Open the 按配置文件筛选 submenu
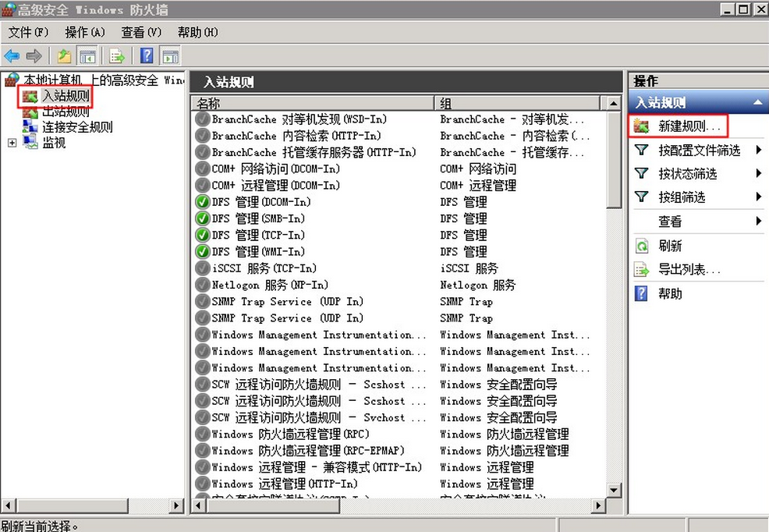 pyautogui.click(x=699, y=151)
